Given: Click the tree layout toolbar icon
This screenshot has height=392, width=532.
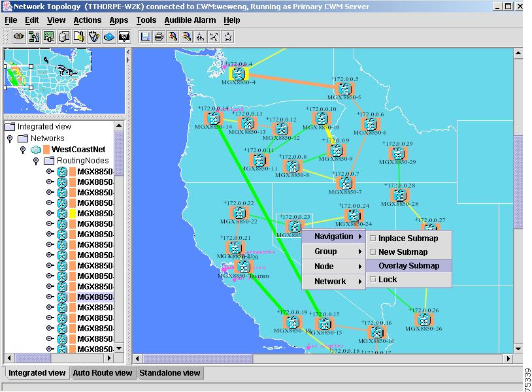Looking at the screenshot, I should click(x=201, y=37).
